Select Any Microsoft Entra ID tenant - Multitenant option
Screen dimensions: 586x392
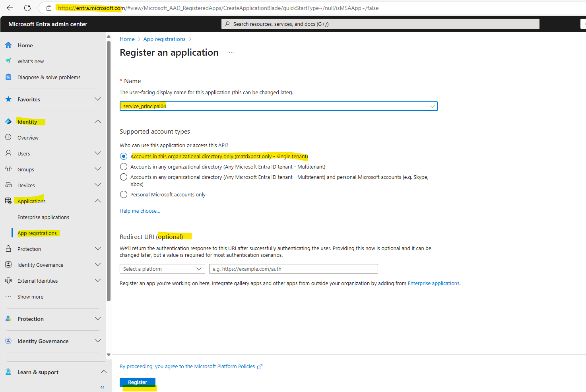124,167
